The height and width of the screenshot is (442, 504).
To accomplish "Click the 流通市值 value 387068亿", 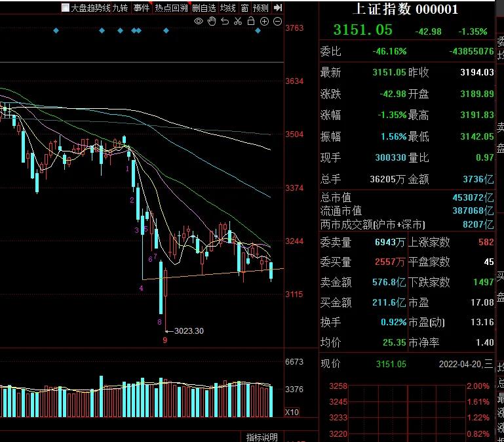I will click(473, 211).
